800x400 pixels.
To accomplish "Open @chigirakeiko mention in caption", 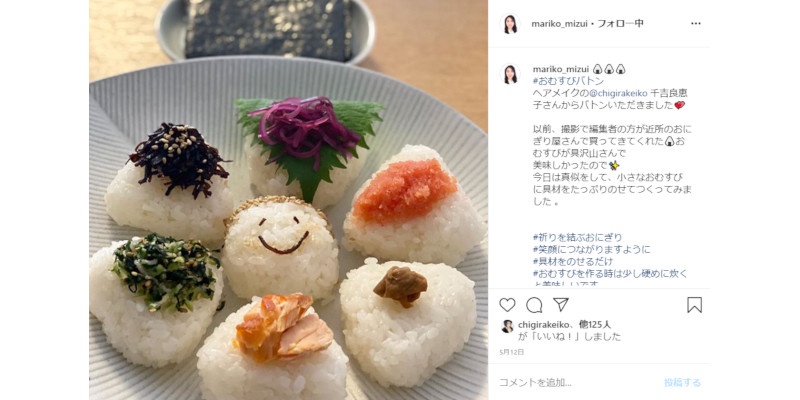I will click(618, 93).
